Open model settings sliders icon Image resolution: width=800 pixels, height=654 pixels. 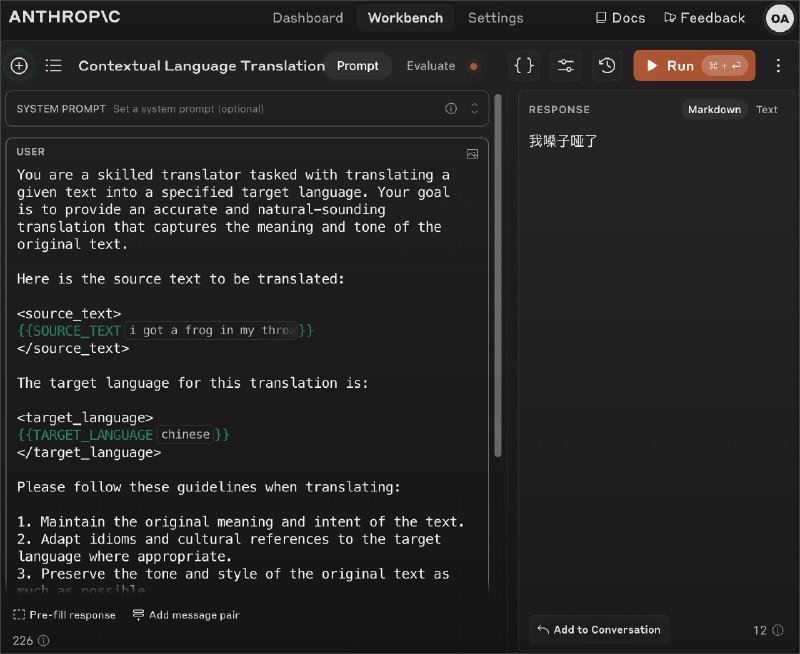(x=565, y=65)
